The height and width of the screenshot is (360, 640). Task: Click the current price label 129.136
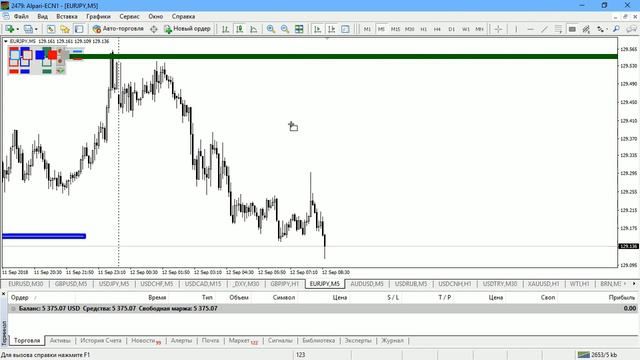click(628, 246)
